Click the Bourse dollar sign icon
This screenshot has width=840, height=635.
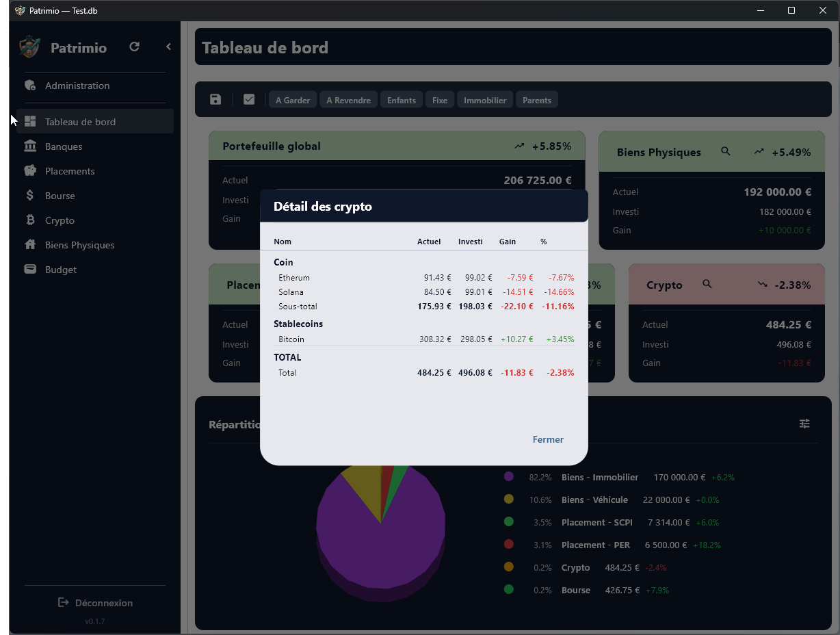(x=30, y=195)
